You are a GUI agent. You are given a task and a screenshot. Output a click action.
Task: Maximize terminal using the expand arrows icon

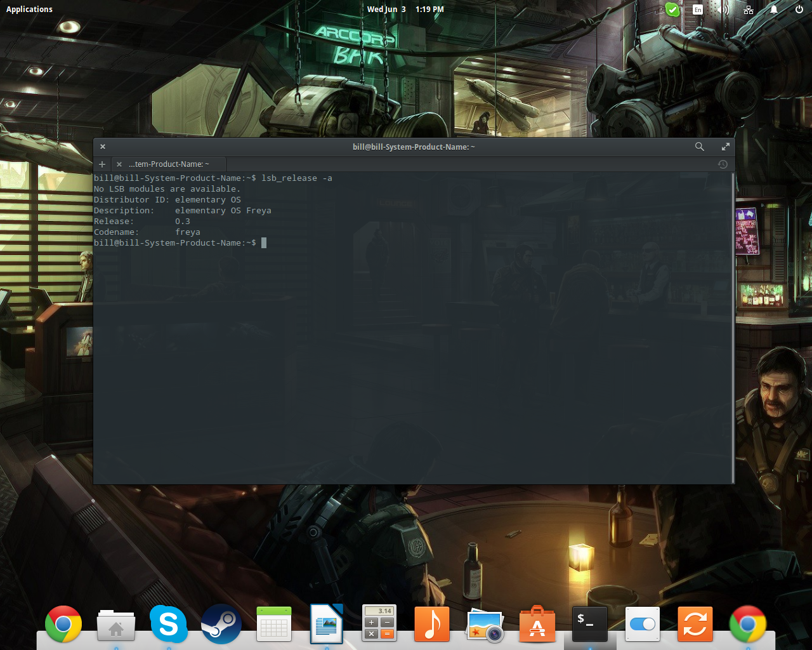[725, 147]
